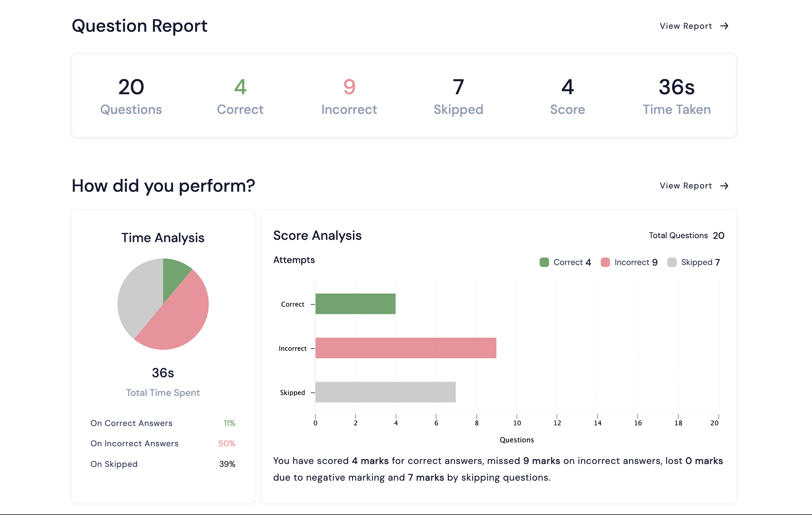Click the gray Skipped bar in chart
Image resolution: width=812 pixels, height=515 pixels.
(x=385, y=392)
